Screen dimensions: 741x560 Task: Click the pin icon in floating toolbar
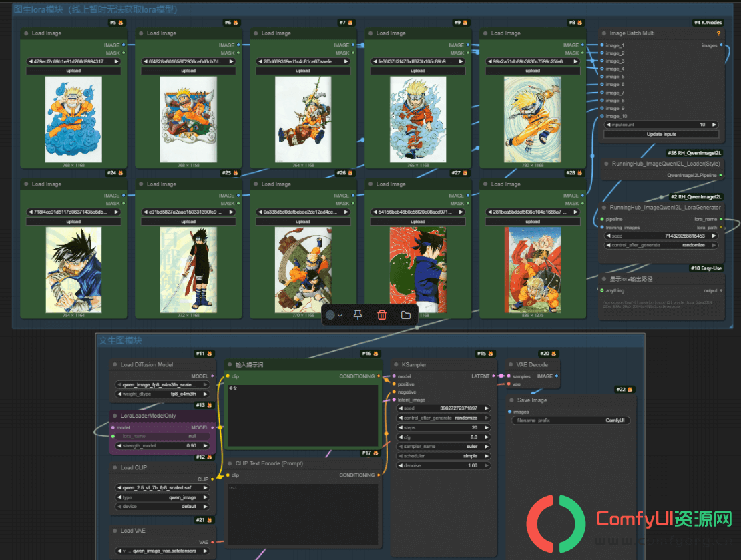358,315
